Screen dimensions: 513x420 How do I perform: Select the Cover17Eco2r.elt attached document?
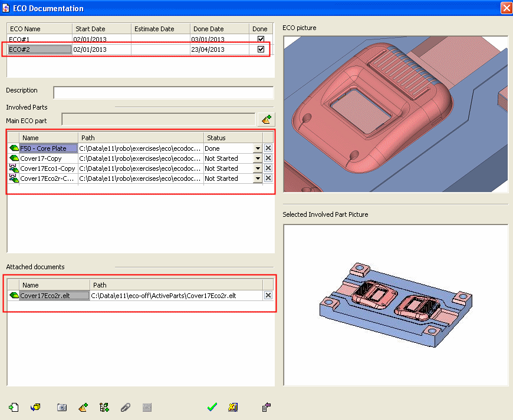coord(45,296)
